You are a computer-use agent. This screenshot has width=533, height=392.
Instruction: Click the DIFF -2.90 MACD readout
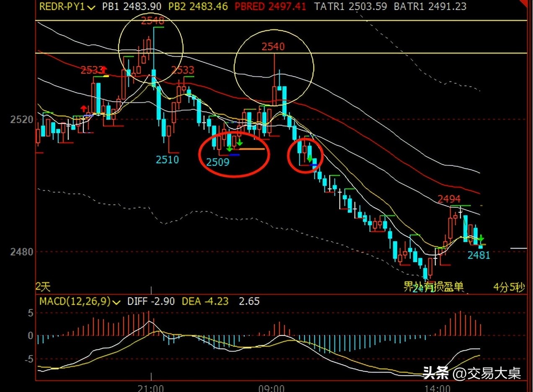pos(151,301)
